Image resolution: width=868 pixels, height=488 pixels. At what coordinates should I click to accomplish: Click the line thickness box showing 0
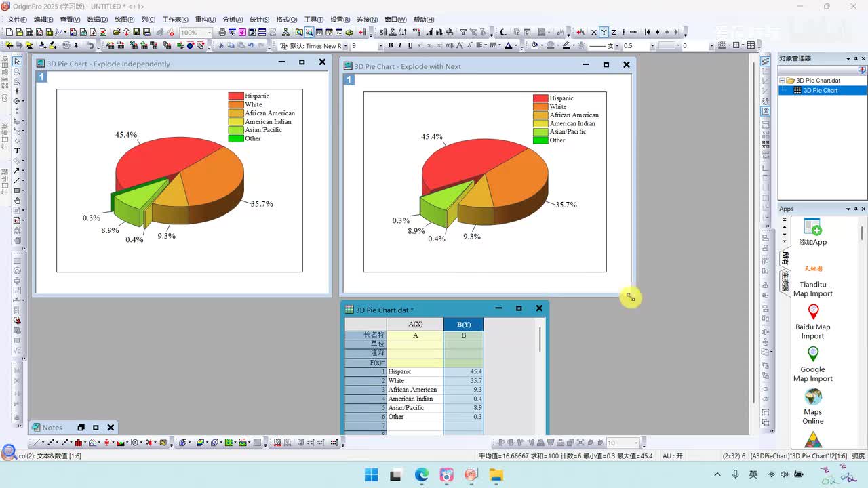[x=694, y=45]
